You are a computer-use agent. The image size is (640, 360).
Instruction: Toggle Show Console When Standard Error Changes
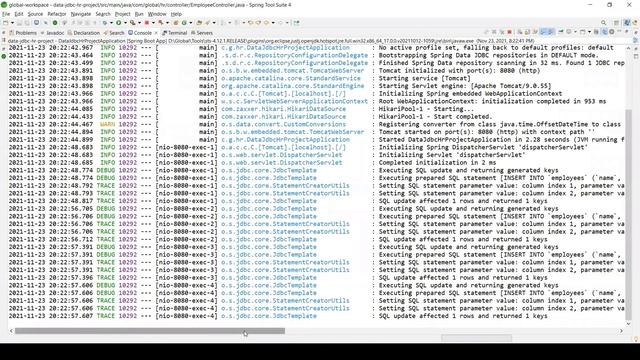(x=550, y=32)
